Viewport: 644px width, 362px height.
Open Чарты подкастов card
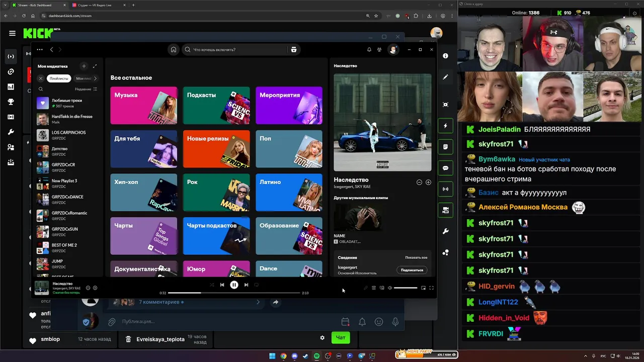[x=216, y=236]
